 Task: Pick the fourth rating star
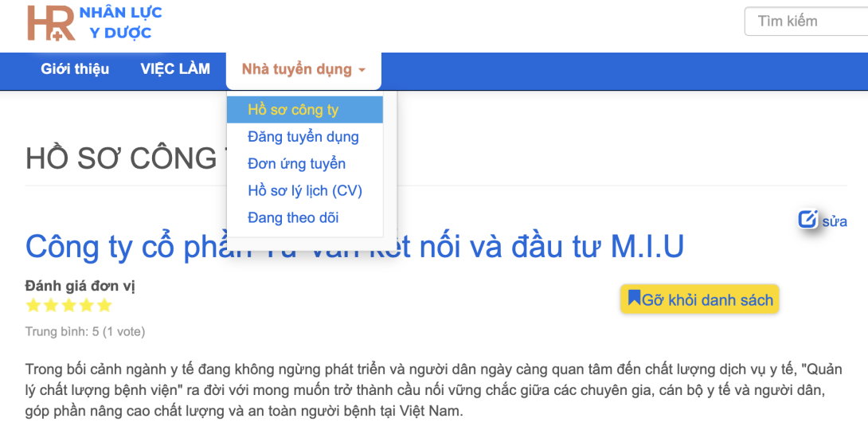(87, 306)
